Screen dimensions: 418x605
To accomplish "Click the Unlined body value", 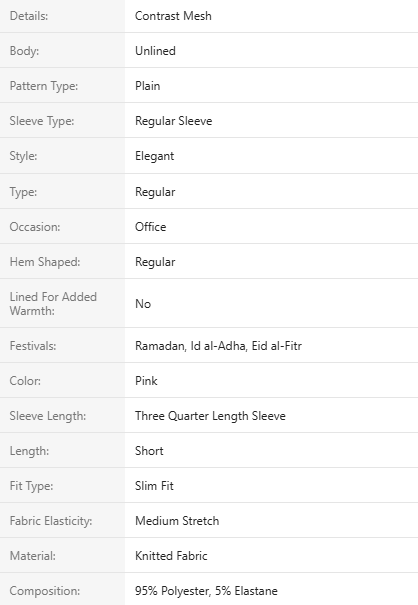I will (x=155, y=51).
